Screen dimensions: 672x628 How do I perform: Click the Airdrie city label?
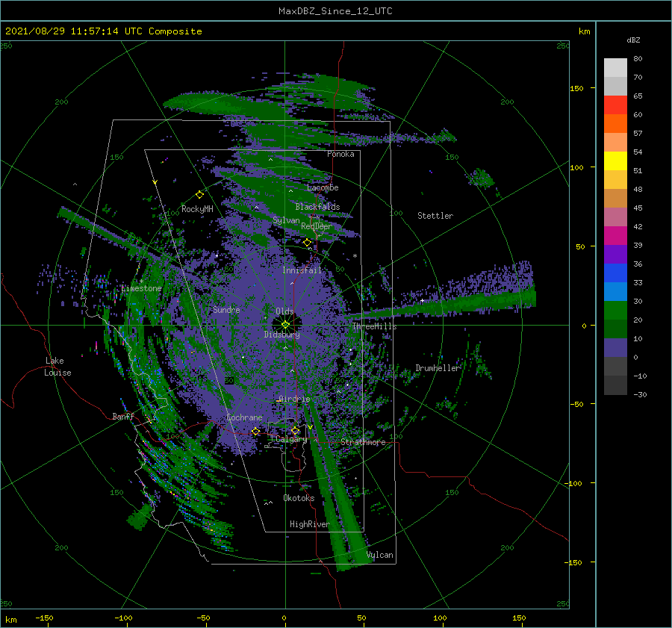tap(294, 399)
